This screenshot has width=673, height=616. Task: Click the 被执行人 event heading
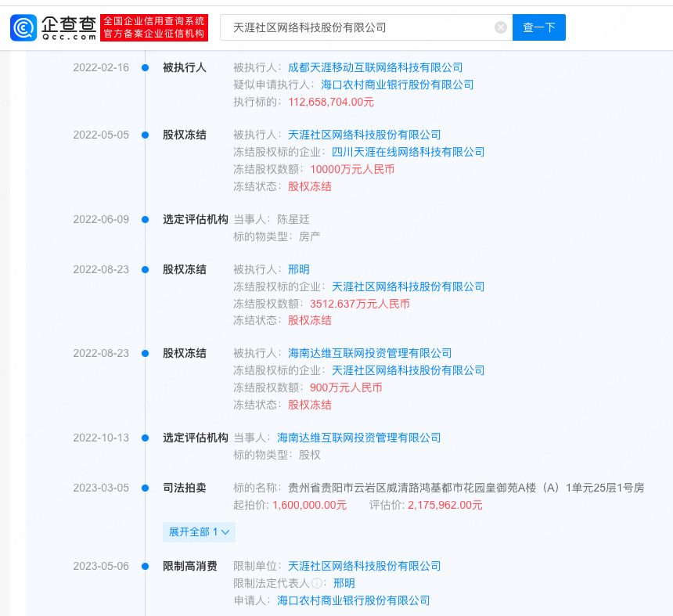(x=185, y=67)
